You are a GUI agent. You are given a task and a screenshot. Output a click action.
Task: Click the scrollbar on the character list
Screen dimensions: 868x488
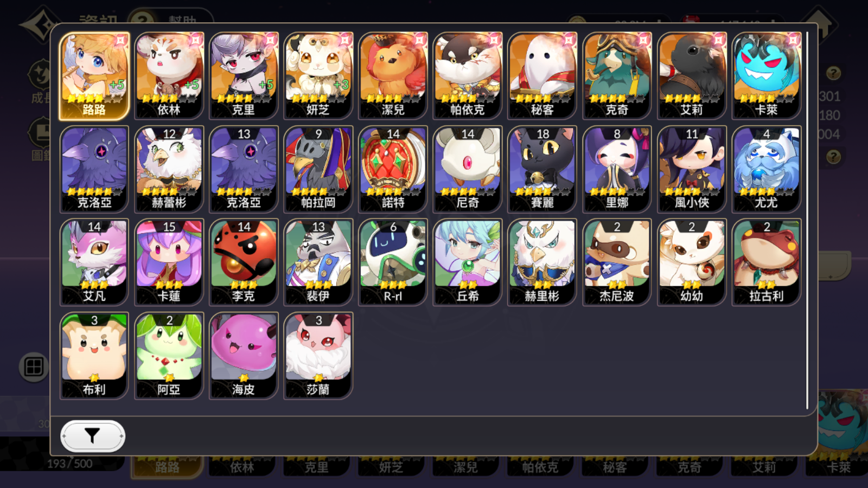807,220
